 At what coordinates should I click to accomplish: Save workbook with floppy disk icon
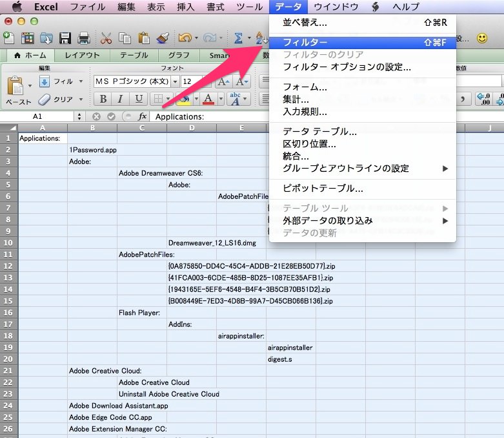coord(65,38)
